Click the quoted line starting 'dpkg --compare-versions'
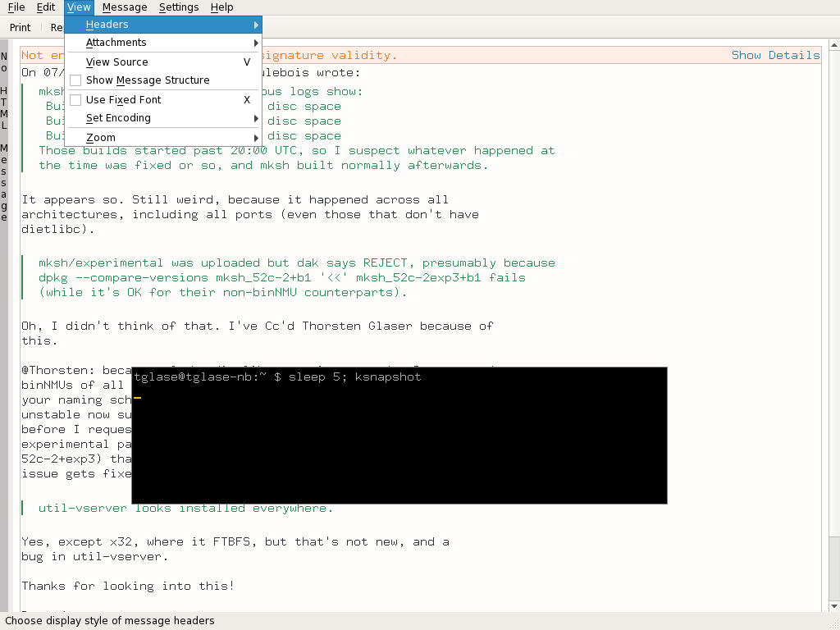The height and width of the screenshot is (630, 840). tap(282, 277)
